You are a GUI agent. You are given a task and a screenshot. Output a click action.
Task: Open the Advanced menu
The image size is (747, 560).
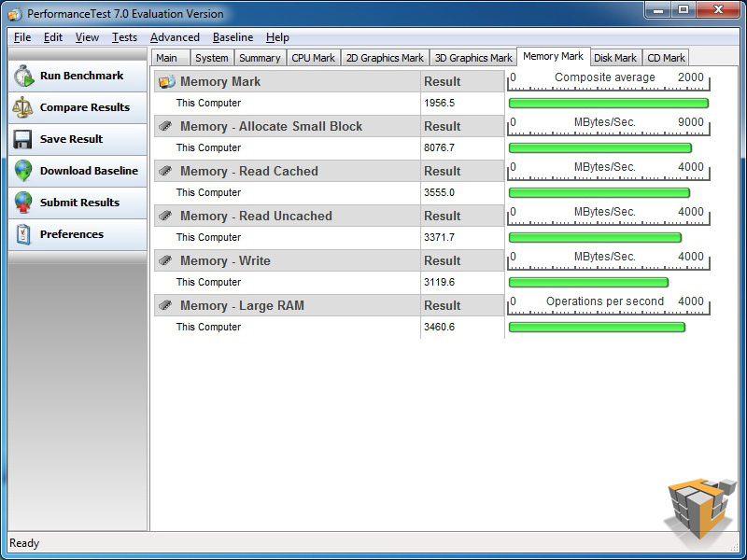click(x=175, y=37)
